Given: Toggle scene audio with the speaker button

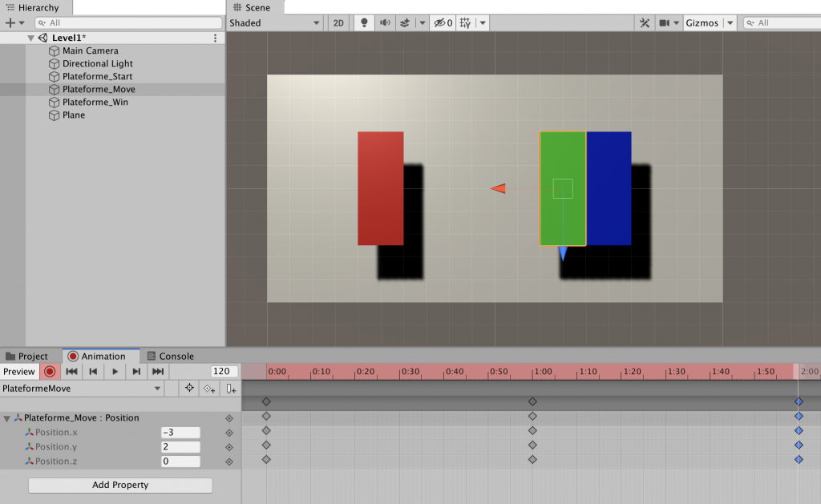Looking at the screenshot, I should (385, 23).
